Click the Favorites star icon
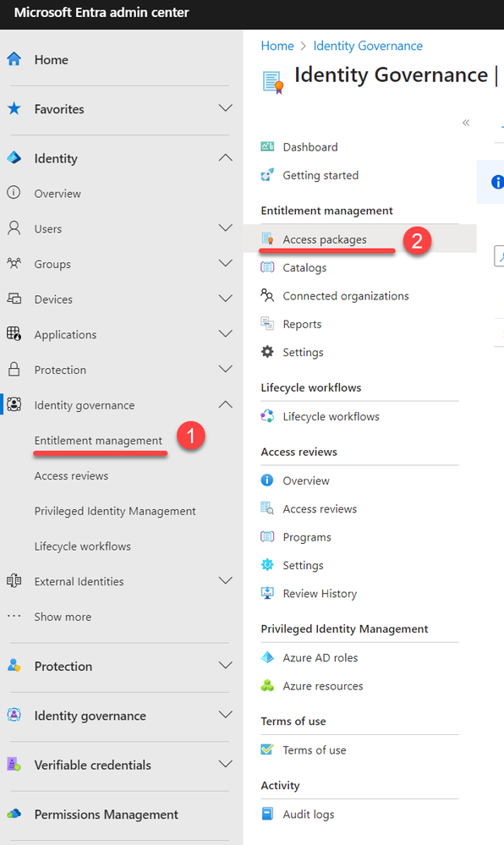 point(14,109)
